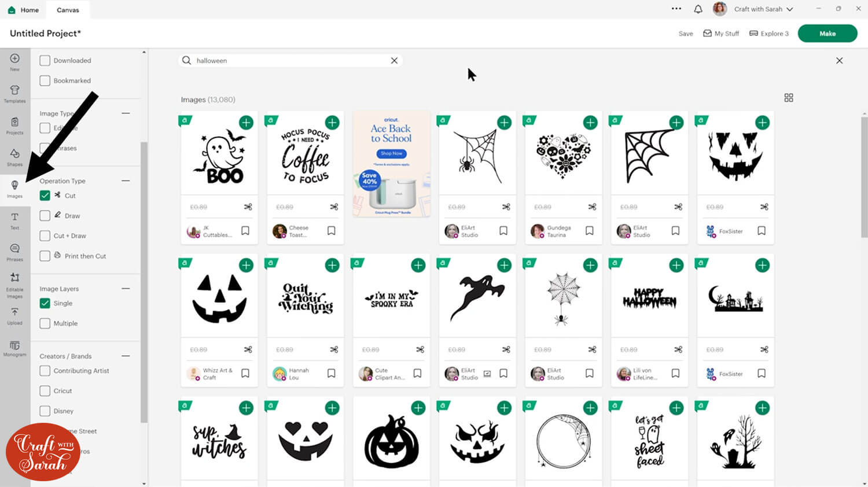
Task: Check the Cut + Draw option
Action: (x=45, y=236)
